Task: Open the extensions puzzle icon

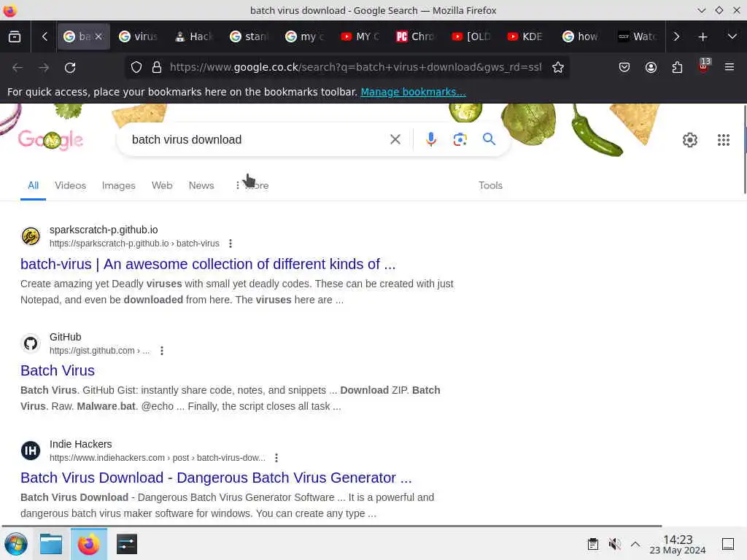Action: pos(677,68)
